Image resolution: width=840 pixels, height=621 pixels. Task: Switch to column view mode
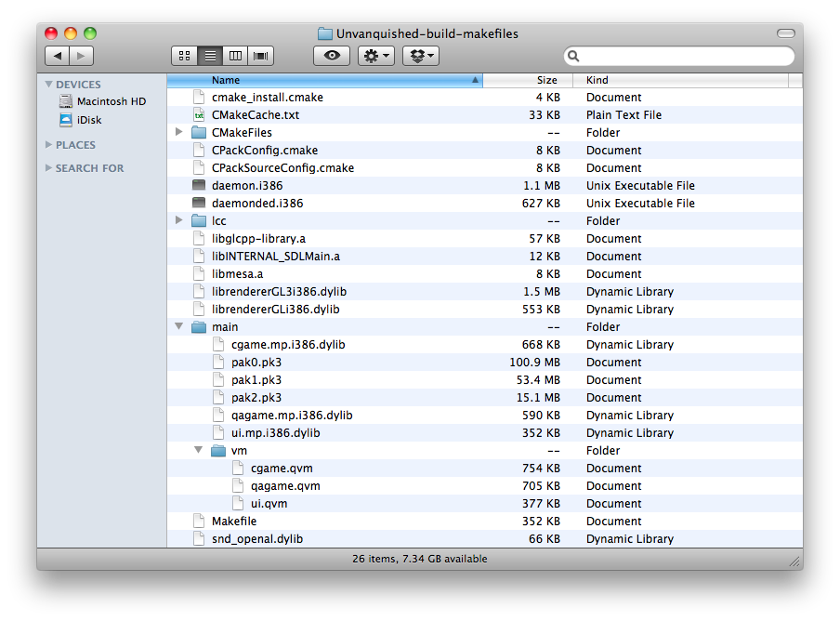(236, 57)
